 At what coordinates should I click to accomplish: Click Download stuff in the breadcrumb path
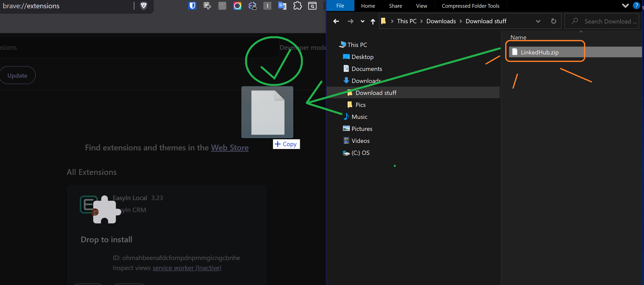point(486,21)
